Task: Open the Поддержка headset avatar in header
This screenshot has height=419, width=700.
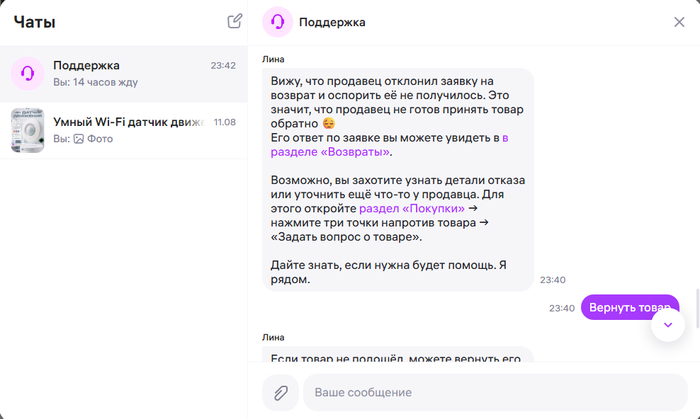Action: coord(278,22)
